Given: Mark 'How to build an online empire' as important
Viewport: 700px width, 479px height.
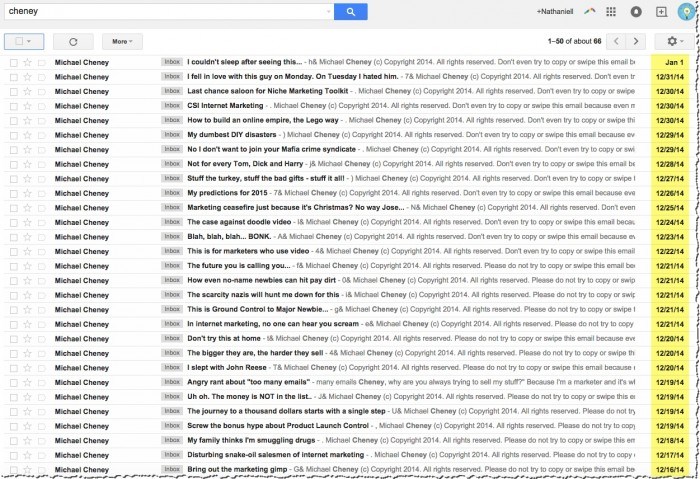Looking at the screenshot, I should click(42, 121).
